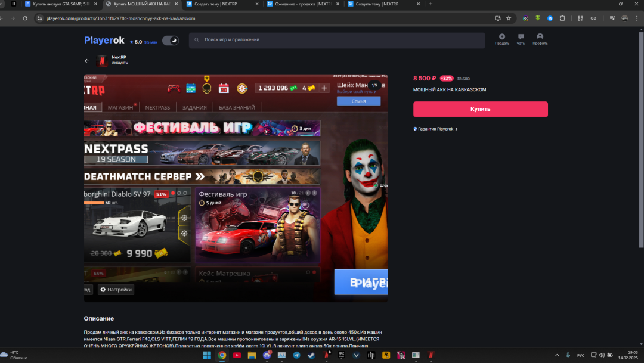Click the install app icon in address bar
Image resolution: width=644 pixels, height=363 pixels.
click(497, 18)
